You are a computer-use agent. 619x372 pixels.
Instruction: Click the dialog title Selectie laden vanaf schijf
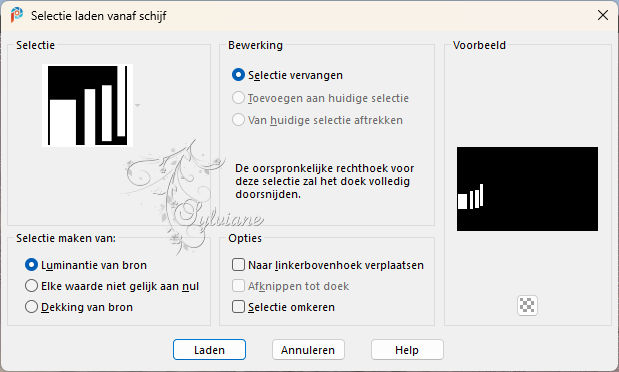click(x=99, y=16)
